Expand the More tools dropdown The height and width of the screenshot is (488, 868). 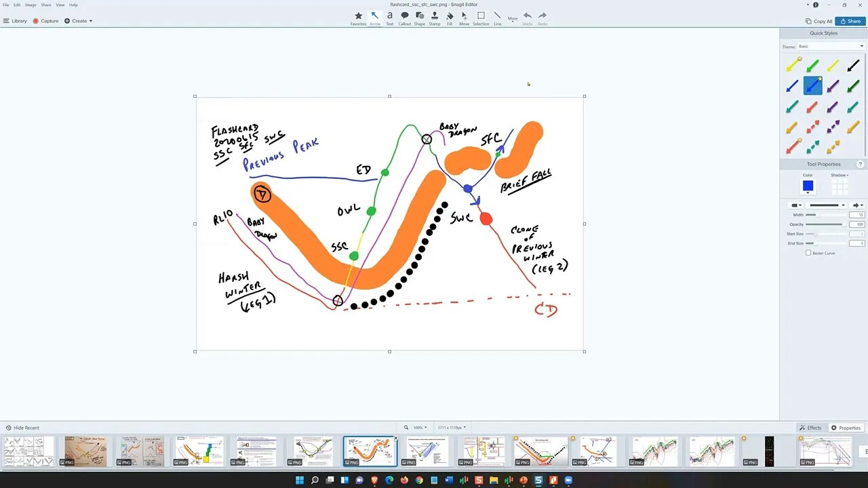[513, 18]
